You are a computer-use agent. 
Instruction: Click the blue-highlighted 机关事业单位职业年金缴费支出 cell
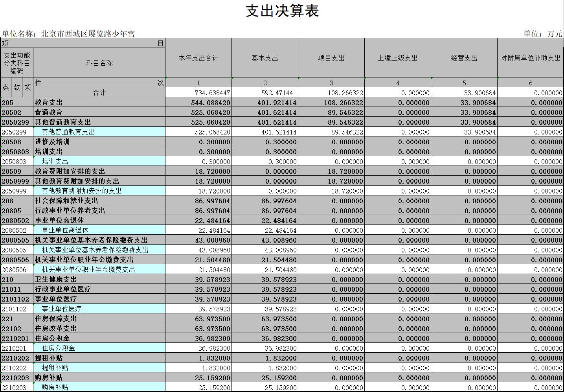(x=99, y=270)
